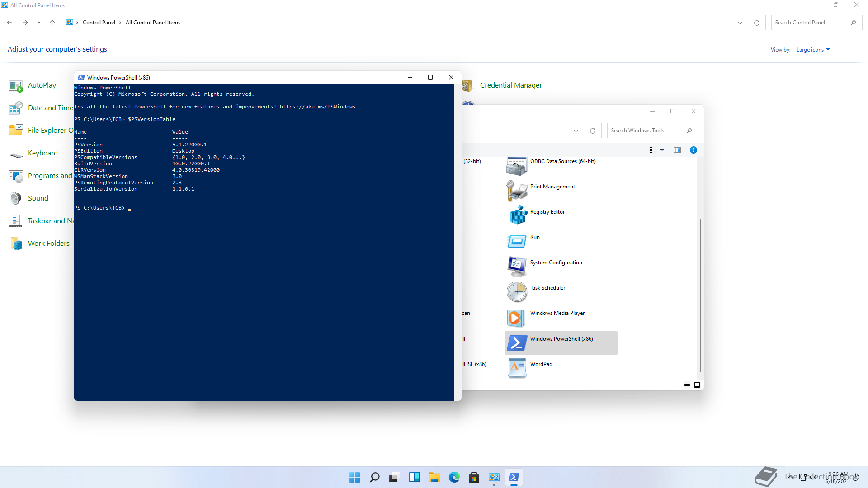Click Adjust your computer's settings heading
Screen dimensions: 868x488
(x=57, y=49)
